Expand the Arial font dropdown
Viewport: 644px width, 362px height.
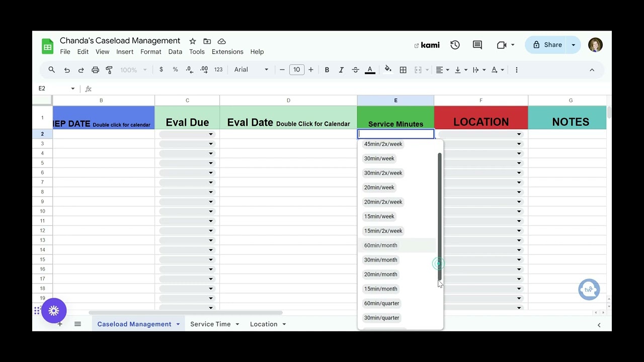tap(251, 70)
